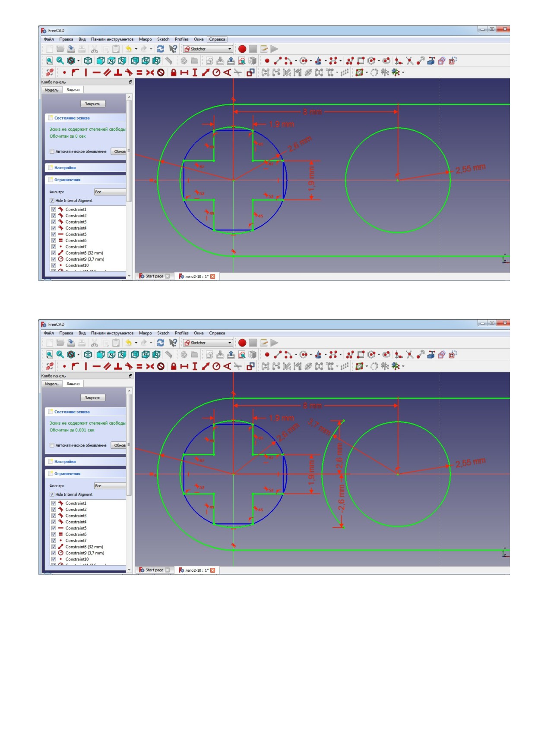The width and height of the screenshot is (535, 756).
Task: Click Закрыть button in lower FreeCAD window
Action: pyautogui.click(x=92, y=398)
